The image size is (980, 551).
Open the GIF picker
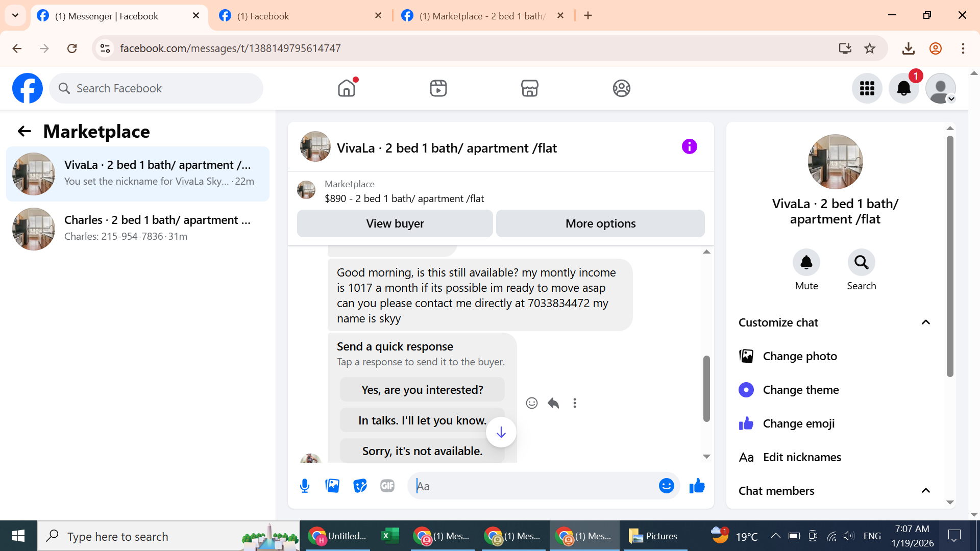coord(387,486)
